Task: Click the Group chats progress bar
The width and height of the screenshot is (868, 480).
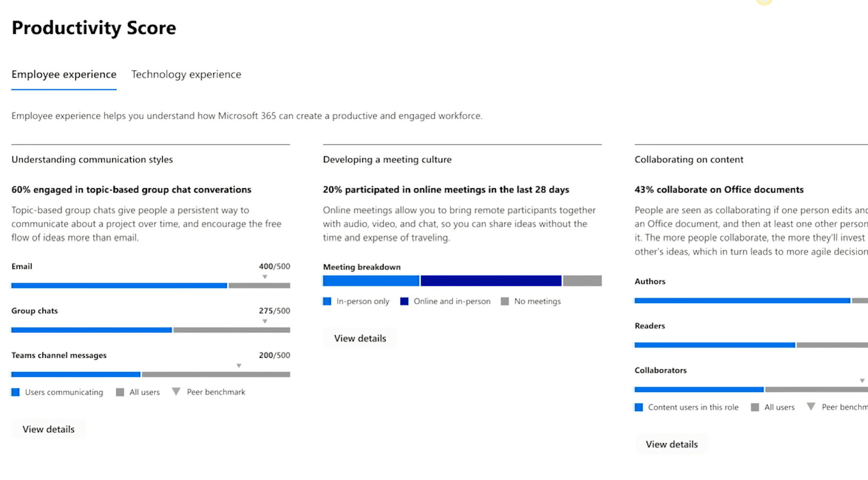Action: pos(92,330)
